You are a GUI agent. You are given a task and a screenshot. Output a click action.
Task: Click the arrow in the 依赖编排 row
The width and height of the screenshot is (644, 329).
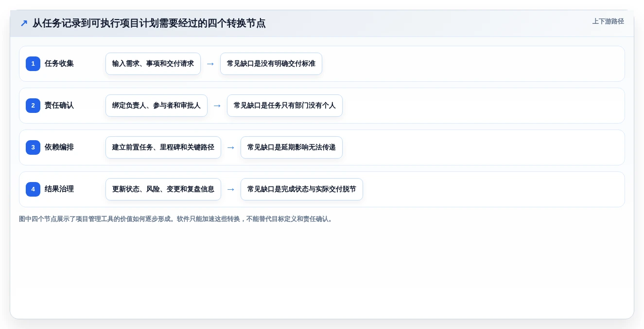click(x=231, y=147)
